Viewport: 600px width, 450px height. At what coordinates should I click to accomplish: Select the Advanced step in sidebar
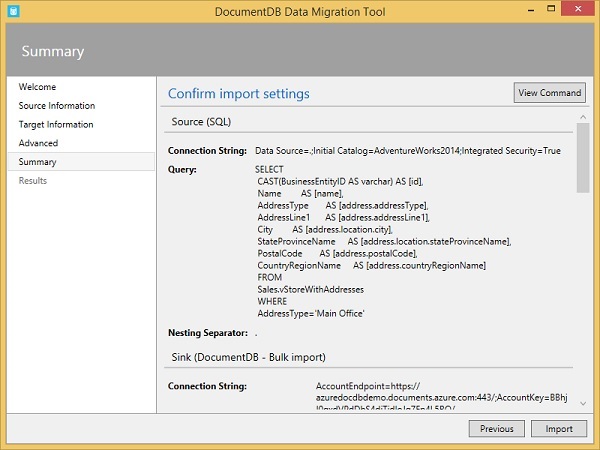[39, 143]
